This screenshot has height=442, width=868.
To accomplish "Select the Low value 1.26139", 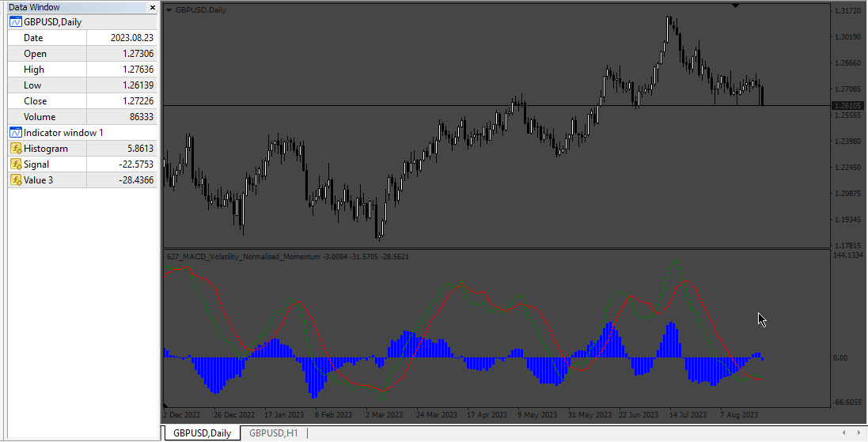I will (138, 85).
